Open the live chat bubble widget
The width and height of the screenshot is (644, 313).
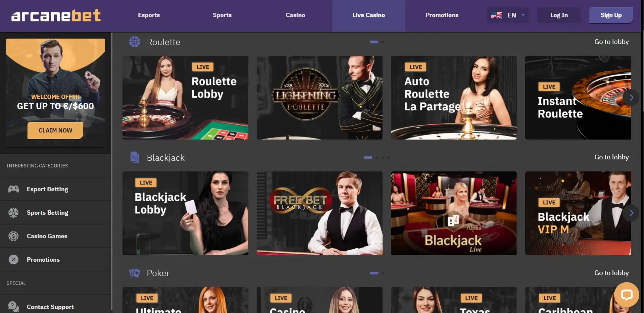627,295
